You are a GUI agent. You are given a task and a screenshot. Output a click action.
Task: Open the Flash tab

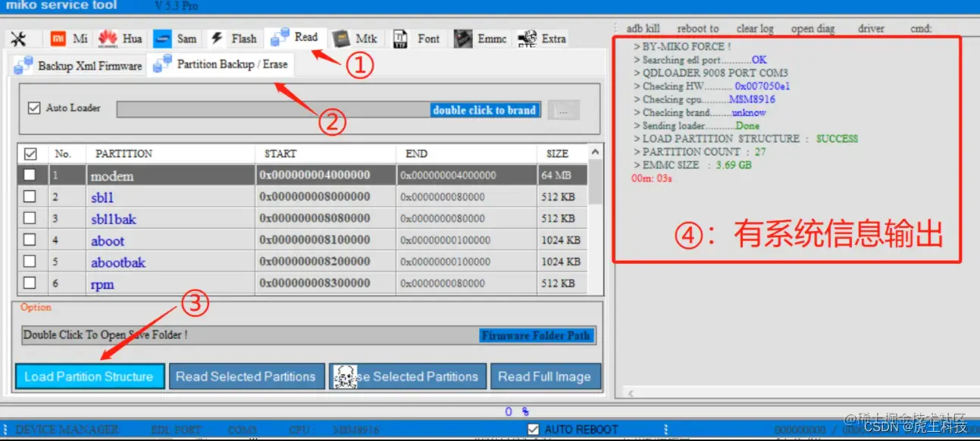point(233,39)
